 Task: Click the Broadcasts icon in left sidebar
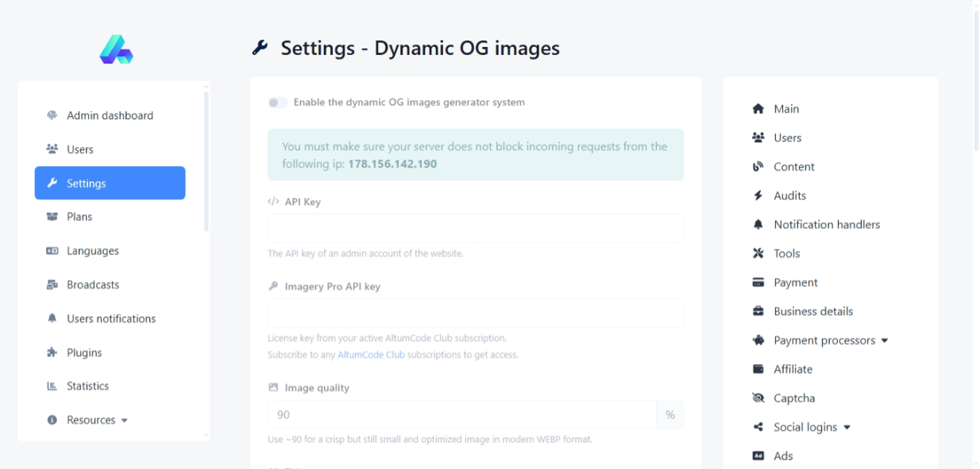pos(52,285)
